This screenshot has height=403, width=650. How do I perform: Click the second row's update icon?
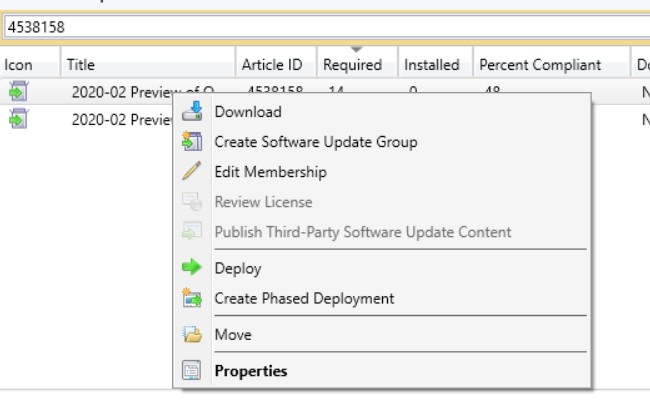[x=19, y=119]
